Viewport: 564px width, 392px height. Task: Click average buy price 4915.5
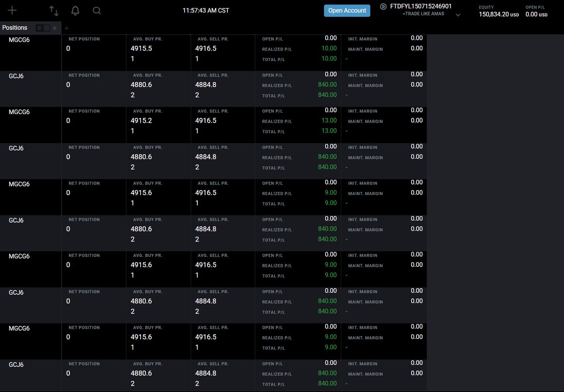pos(141,48)
